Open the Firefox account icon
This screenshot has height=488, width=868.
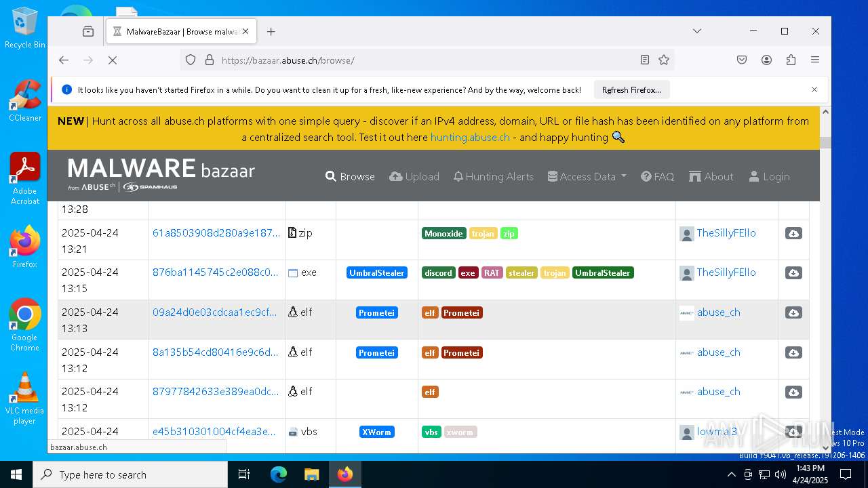click(x=766, y=60)
